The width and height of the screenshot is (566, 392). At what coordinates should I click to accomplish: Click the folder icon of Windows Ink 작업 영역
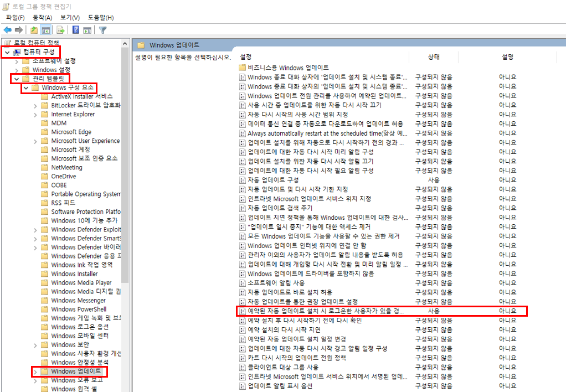click(44, 265)
